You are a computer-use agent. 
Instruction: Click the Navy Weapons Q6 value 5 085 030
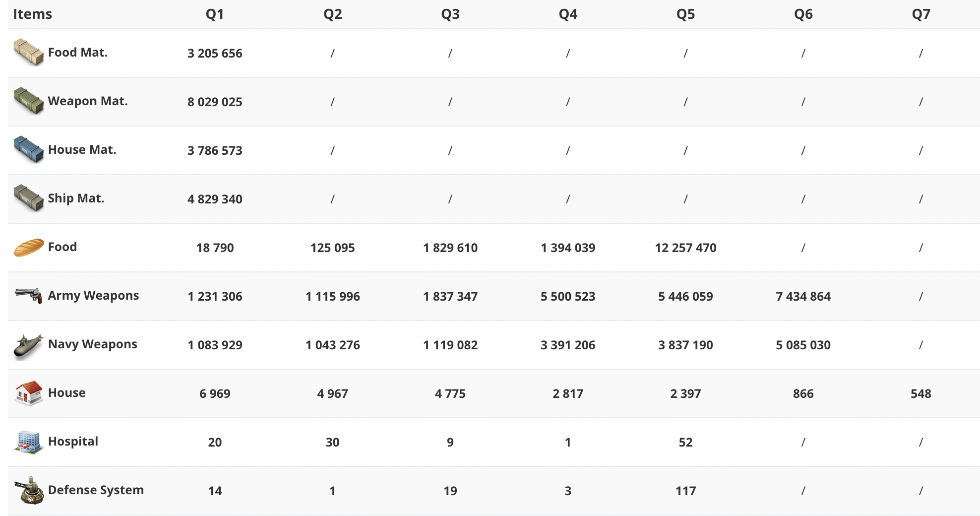pos(803,345)
